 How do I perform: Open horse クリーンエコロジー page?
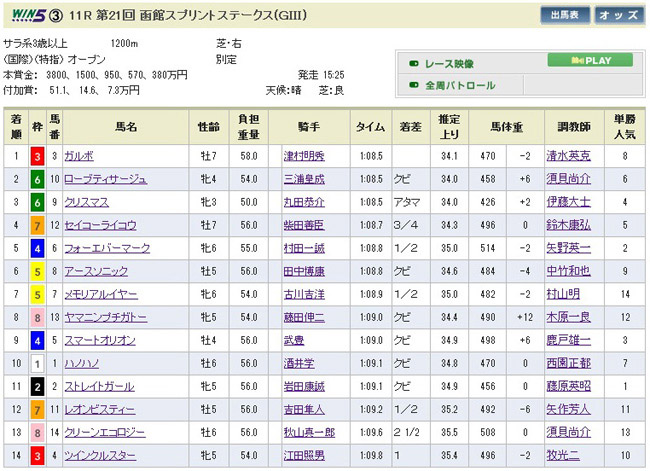coord(104,431)
